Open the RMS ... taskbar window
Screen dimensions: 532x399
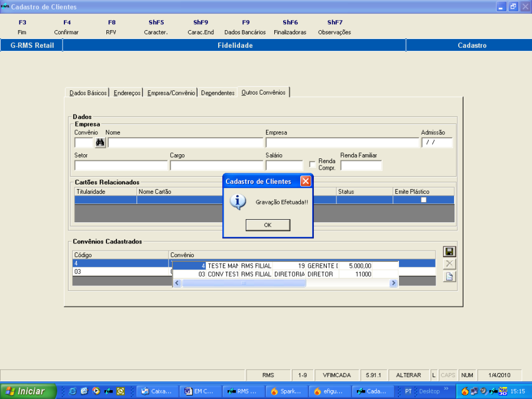click(x=243, y=391)
